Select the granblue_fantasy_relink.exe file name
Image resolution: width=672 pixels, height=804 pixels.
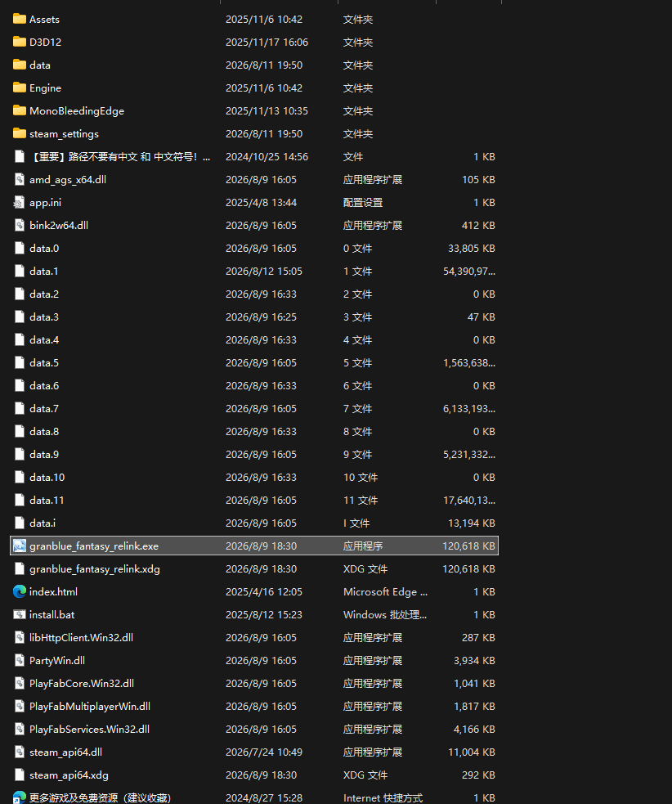[x=94, y=546]
